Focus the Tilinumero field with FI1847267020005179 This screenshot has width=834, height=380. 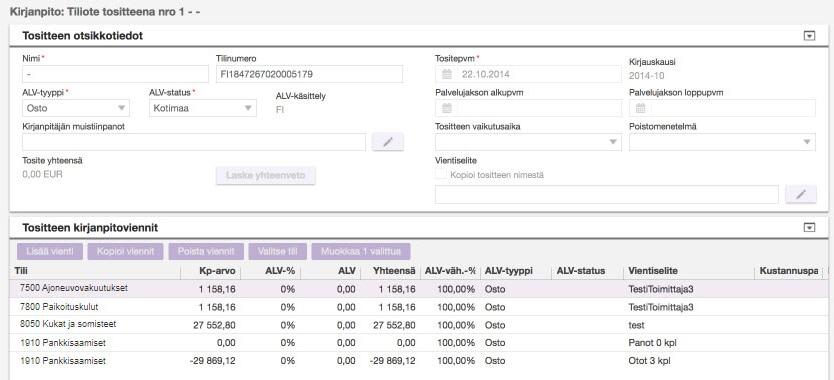coord(310,75)
